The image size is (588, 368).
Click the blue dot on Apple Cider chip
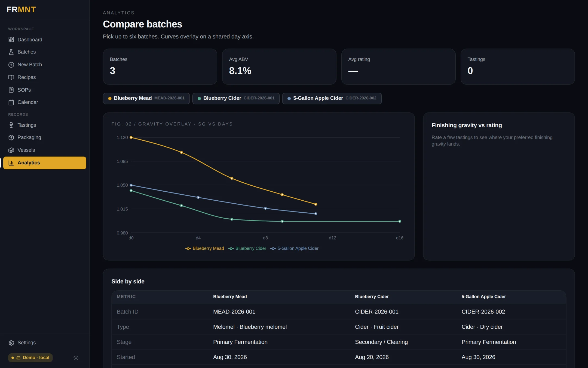289,98
